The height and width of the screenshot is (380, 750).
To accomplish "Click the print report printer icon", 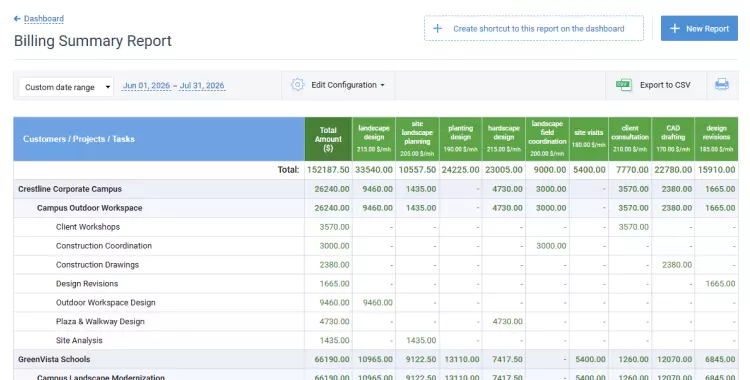I will click(x=722, y=85).
